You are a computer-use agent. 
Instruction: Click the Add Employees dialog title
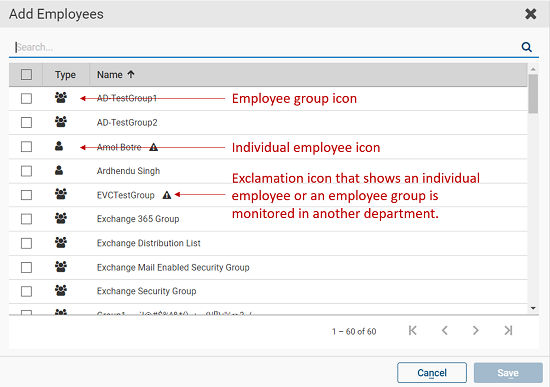pyautogui.click(x=56, y=14)
